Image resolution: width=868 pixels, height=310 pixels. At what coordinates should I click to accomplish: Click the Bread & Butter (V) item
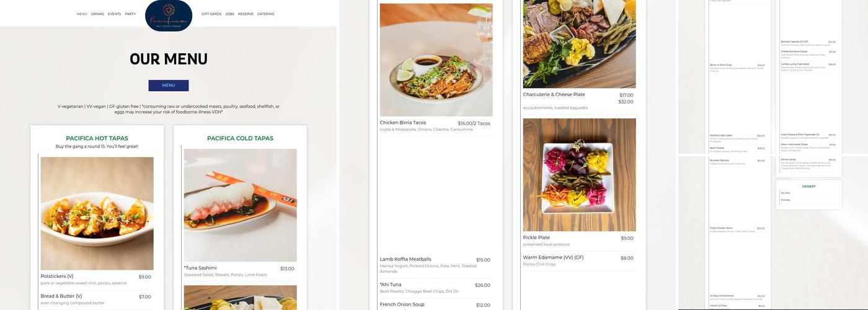tap(96, 299)
